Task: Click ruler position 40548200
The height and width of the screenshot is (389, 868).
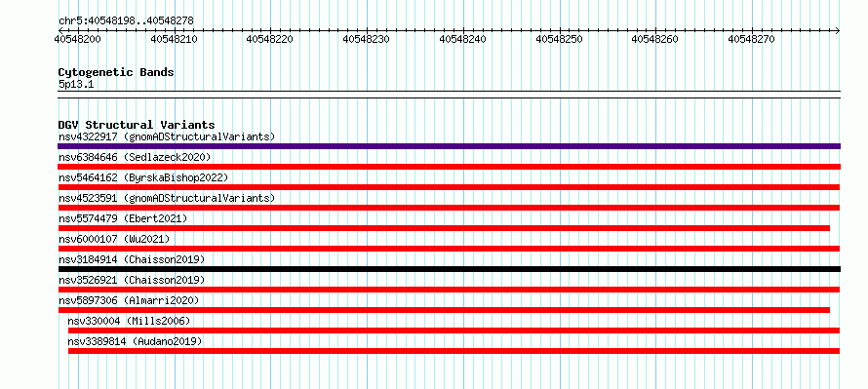Action: click(x=77, y=39)
